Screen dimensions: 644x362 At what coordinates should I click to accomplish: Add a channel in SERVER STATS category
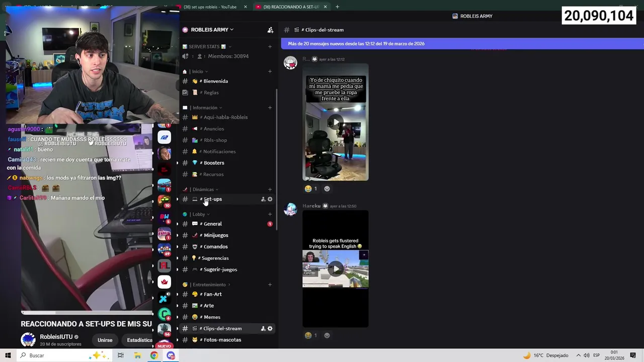click(270, 47)
